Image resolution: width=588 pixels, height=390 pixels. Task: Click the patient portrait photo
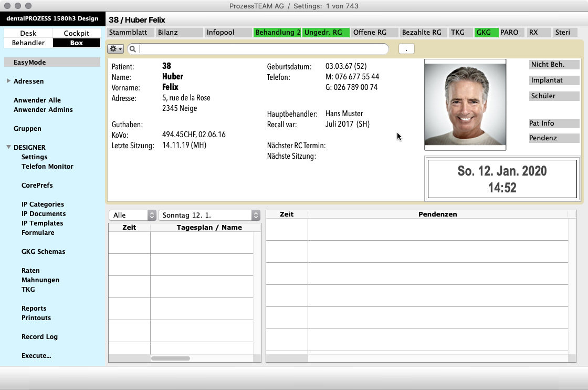(465, 104)
